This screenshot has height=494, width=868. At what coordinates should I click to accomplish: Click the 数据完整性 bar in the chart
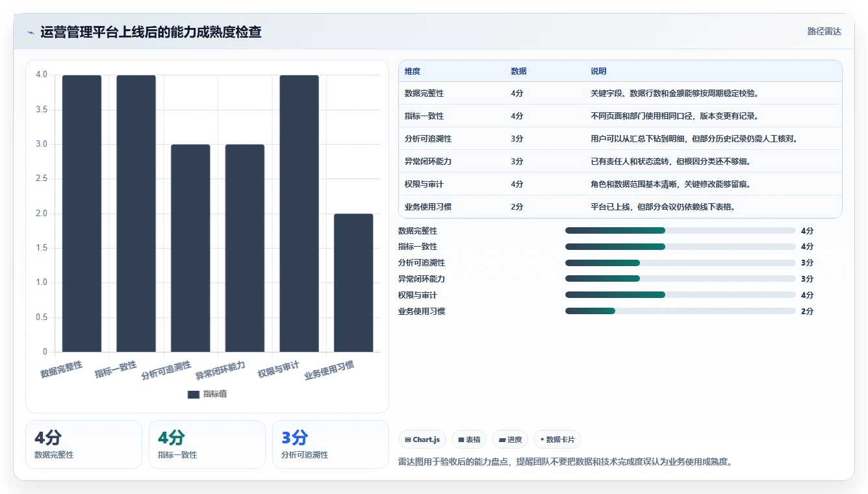tap(82, 214)
